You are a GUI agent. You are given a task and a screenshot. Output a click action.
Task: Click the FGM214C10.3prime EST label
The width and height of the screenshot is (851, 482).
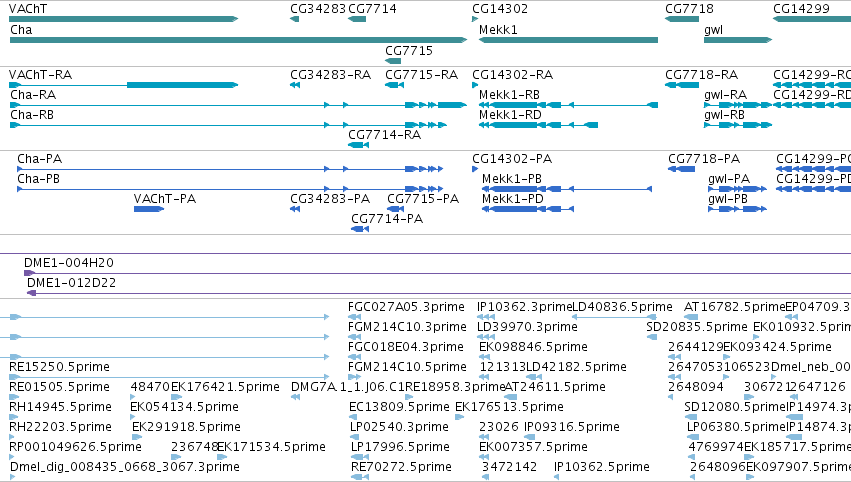407,328
